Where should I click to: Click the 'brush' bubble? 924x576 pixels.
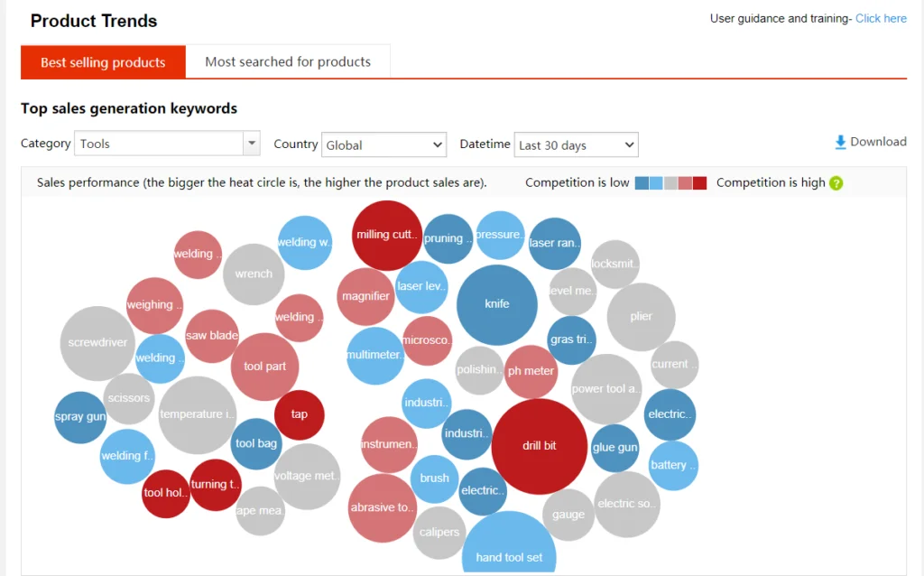pos(434,478)
